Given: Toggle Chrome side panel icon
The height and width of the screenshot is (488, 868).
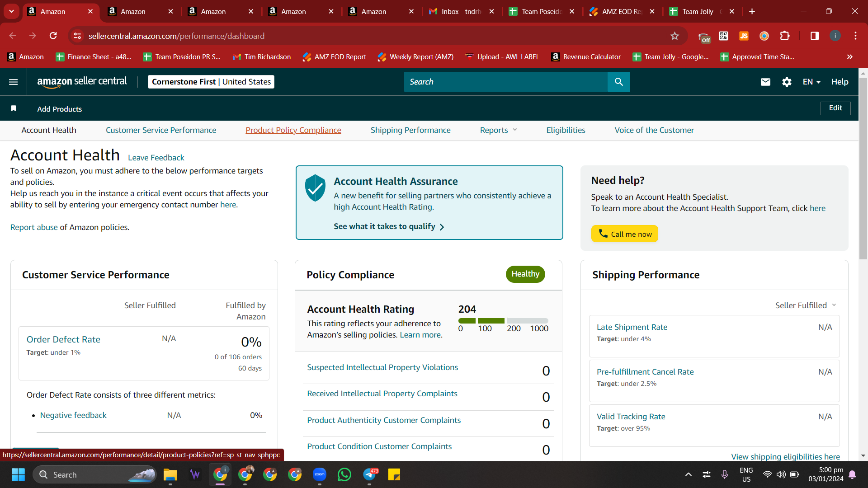Looking at the screenshot, I should point(815,36).
